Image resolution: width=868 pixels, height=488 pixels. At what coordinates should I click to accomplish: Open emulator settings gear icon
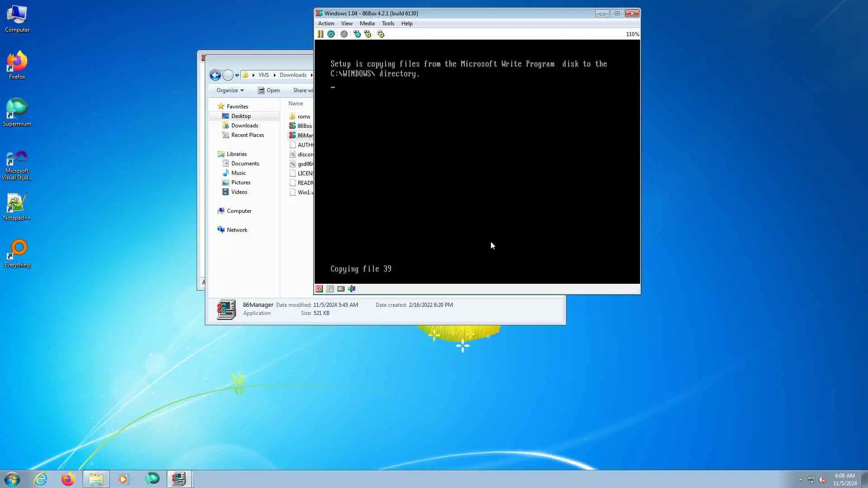tap(381, 34)
